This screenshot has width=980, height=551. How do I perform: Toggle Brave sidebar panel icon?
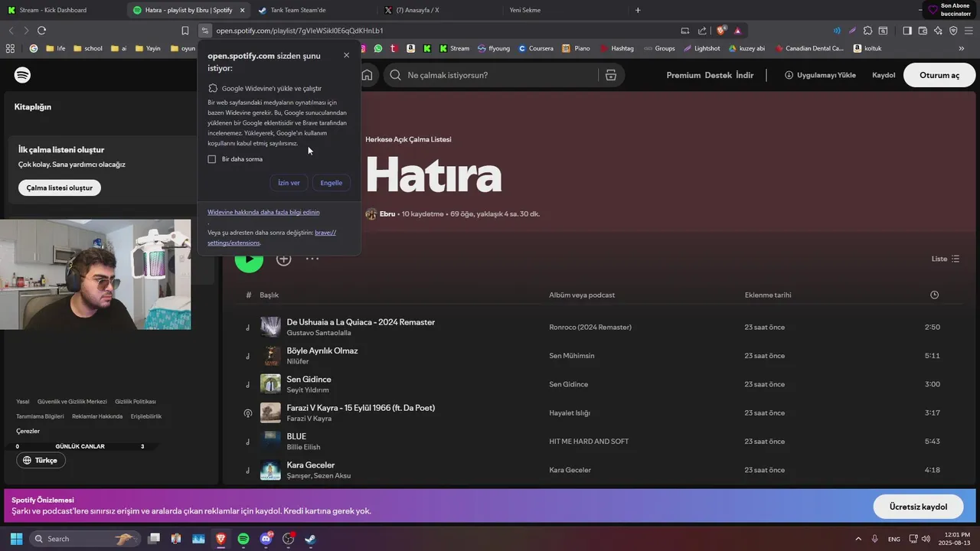[907, 31]
